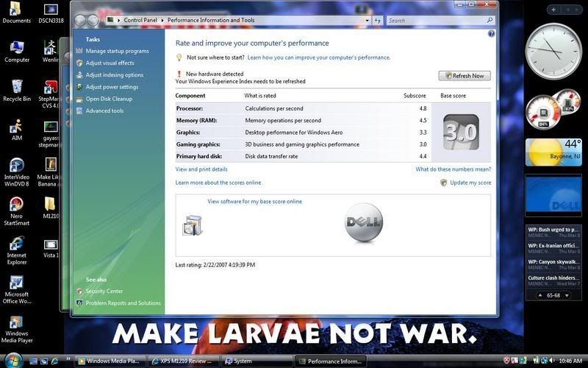Launch Internet Explorer desktop shortcut
Image resolution: width=588 pixels, height=368 pixels.
[16, 250]
